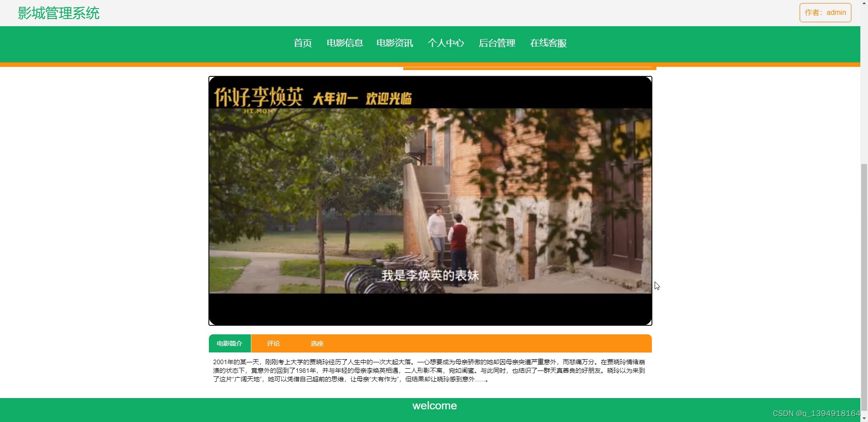This screenshot has width=868, height=422.
Task: Open the 首页 navigation item
Action: pos(302,43)
